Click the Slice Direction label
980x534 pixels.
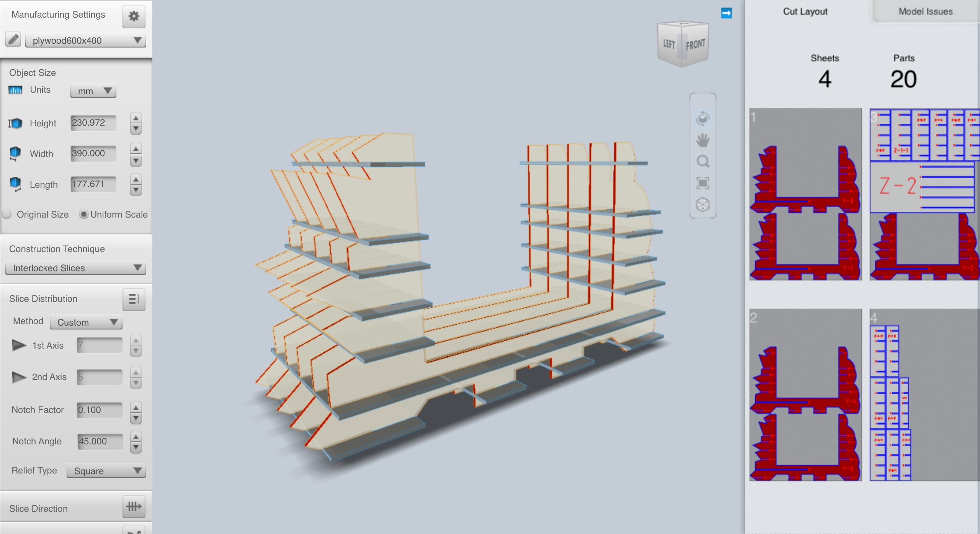[x=38, y=509]
